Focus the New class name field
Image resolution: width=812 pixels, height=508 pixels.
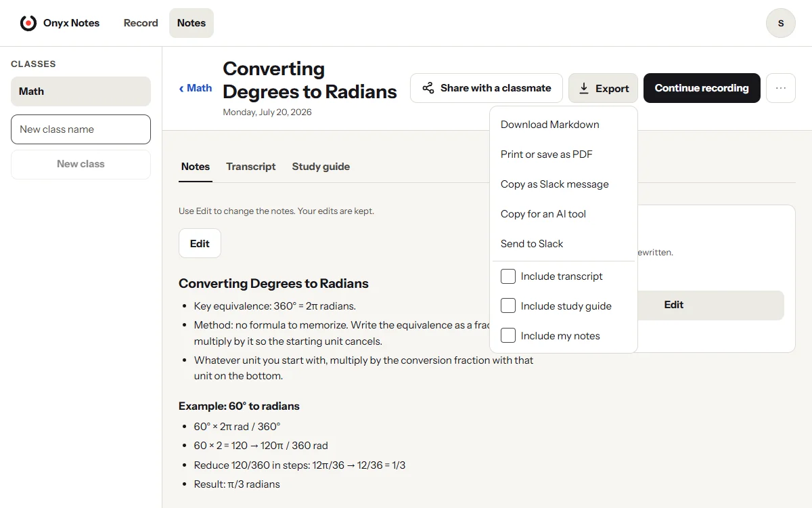click(x=81, y=129)
